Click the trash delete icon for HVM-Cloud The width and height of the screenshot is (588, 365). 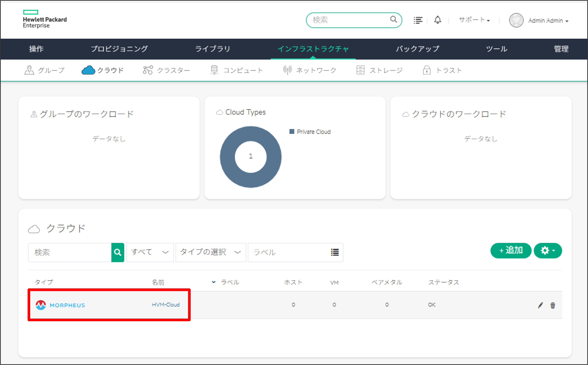pos(553,305)
